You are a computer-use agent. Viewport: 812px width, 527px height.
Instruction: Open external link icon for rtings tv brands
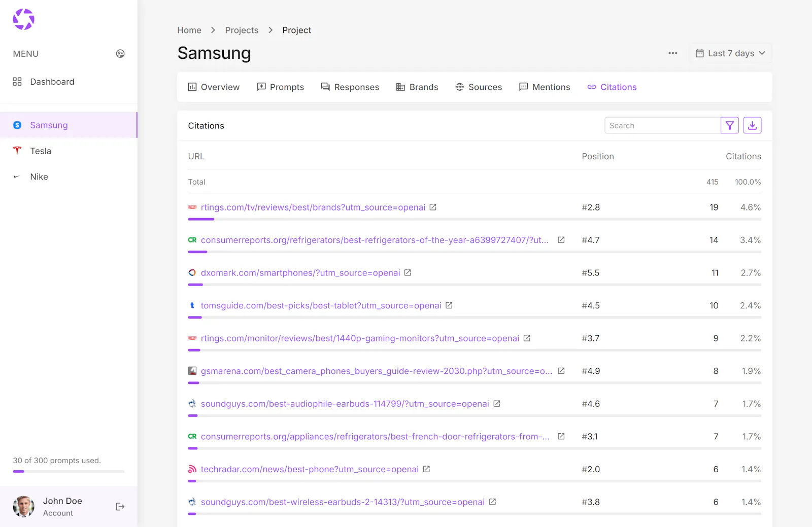(433, 207)
